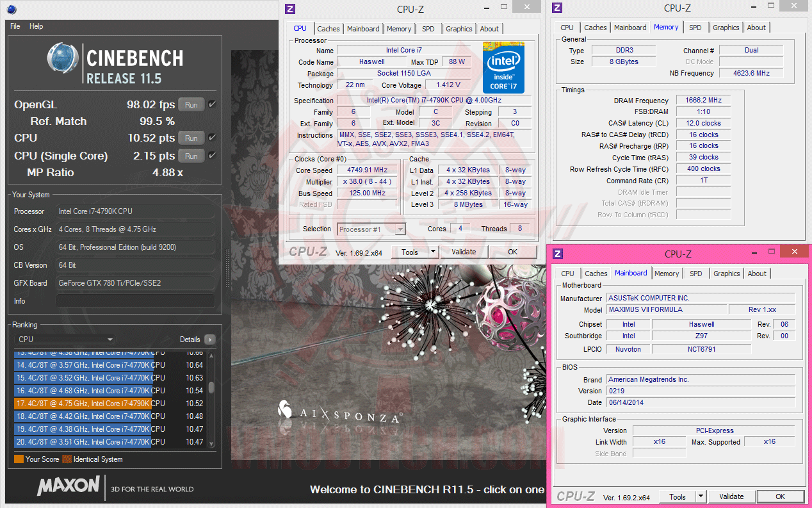Switch to Memory tab in CPU window

[399, 29]
